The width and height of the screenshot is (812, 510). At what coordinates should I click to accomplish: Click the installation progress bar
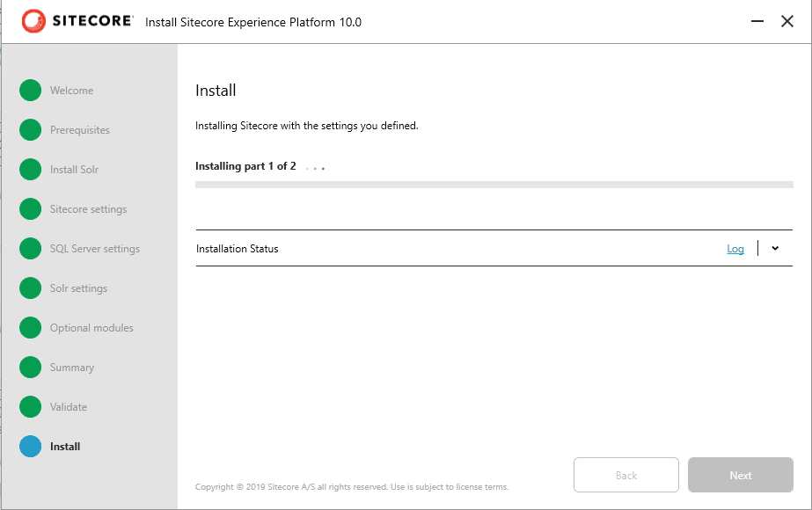click(x=494, y=185)
